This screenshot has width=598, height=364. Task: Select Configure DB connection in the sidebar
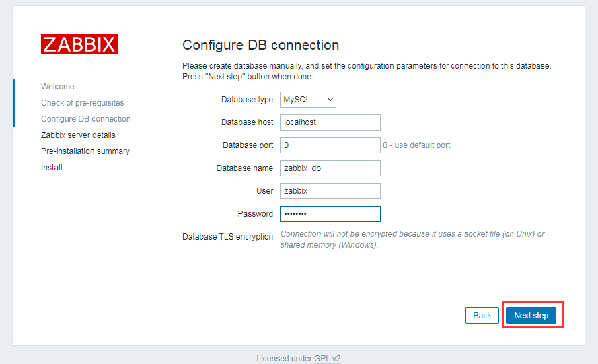85,119
